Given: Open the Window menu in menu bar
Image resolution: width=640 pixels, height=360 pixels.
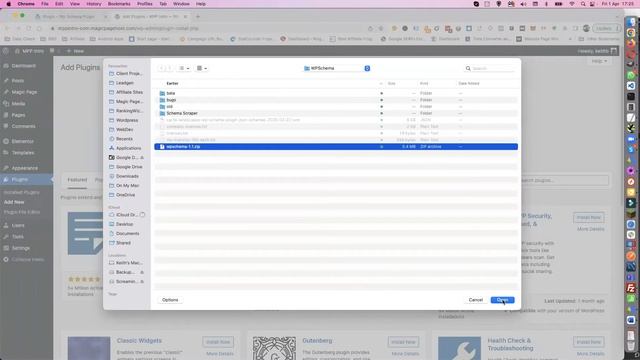Looking at the screenshot, I should coord(181,4).
